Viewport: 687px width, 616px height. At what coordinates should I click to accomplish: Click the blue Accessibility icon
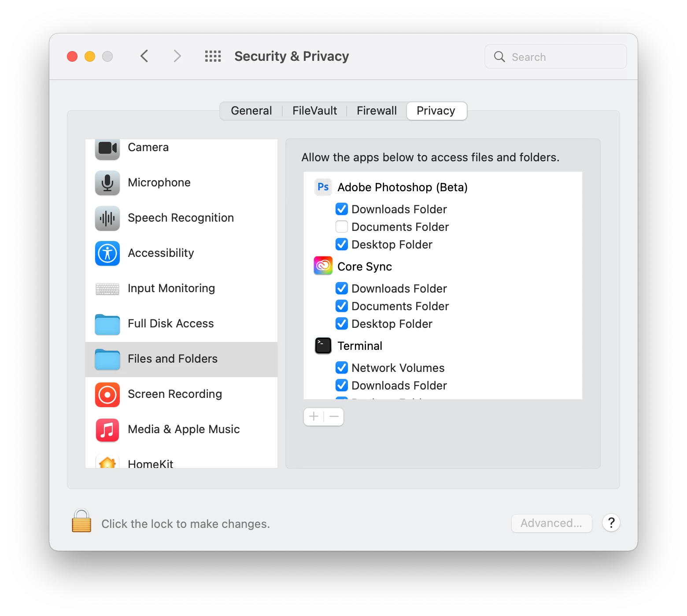(x=107, y=253)
